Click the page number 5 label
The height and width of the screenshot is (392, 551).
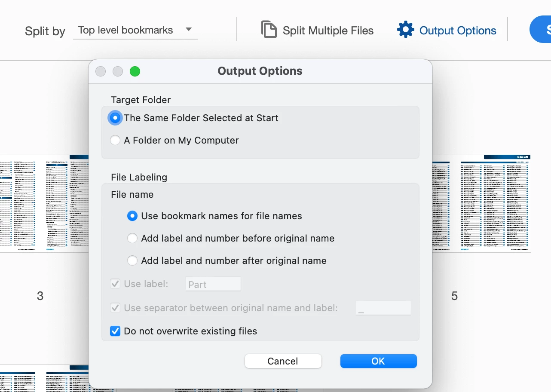[x=454, y=296]
